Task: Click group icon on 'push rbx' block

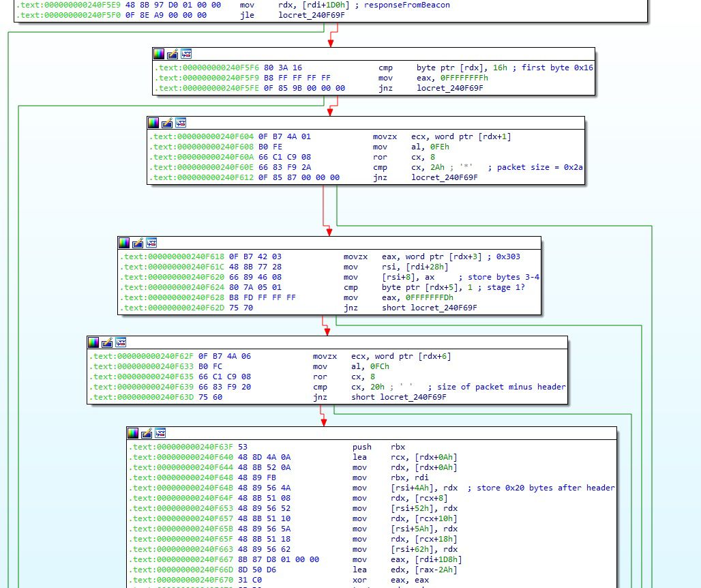Action: tap(160, 433)
